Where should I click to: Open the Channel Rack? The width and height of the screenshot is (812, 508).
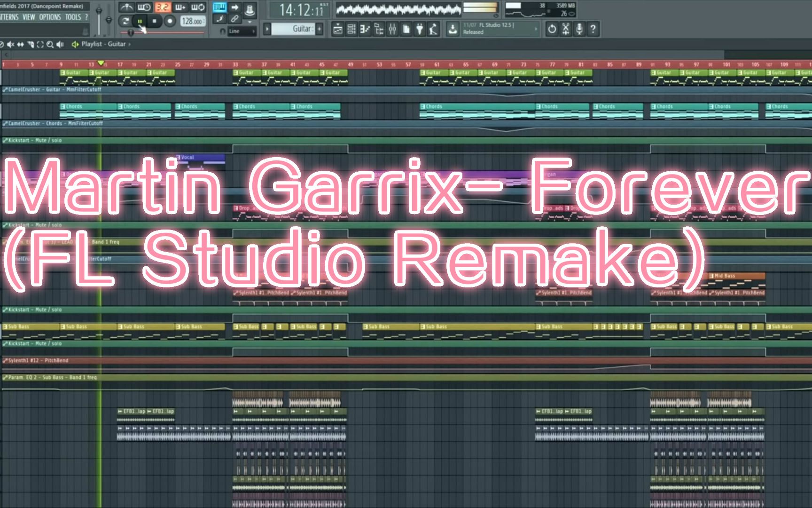(351, 29)
